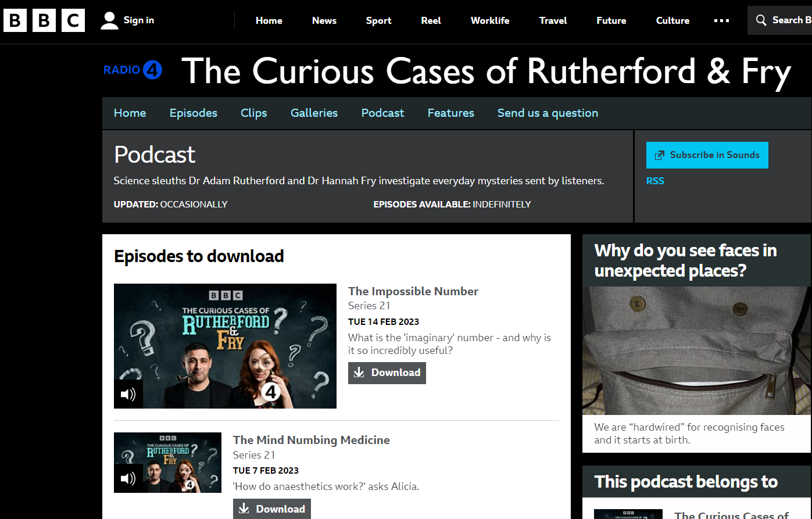Open the programme Home tab
Screen dimensions: 812x519
coord(130,113)
